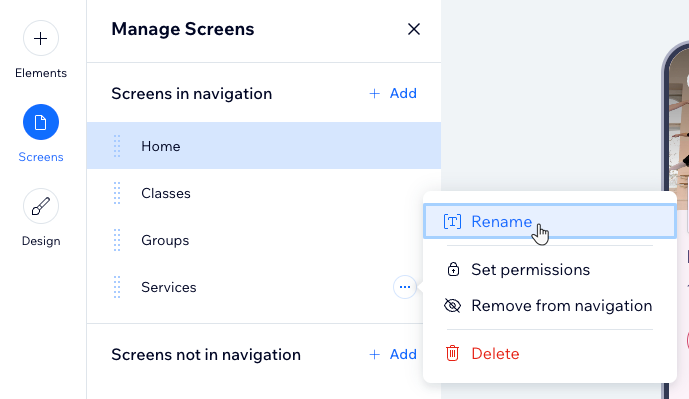Click the Elements label in sidebar
This screenshot has width=689, height=399.
tap(41, 73)
